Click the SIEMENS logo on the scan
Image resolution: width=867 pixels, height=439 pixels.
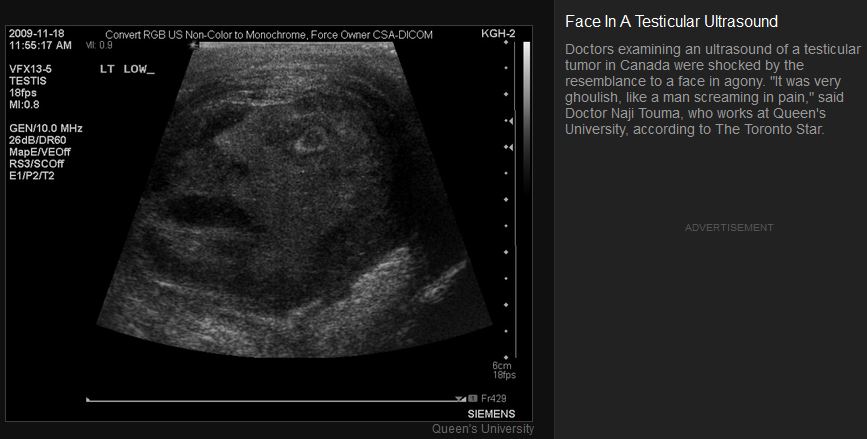492,413
